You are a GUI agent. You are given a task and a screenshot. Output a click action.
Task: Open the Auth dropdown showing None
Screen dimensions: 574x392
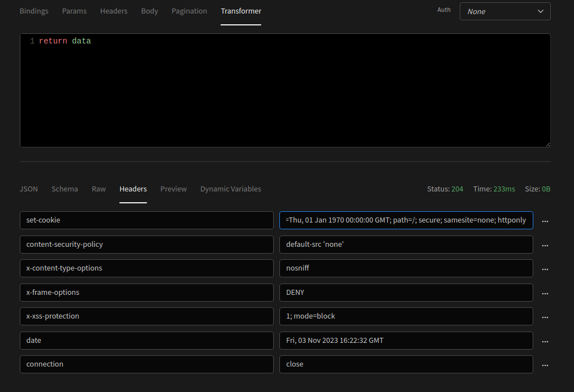(505, 11)
